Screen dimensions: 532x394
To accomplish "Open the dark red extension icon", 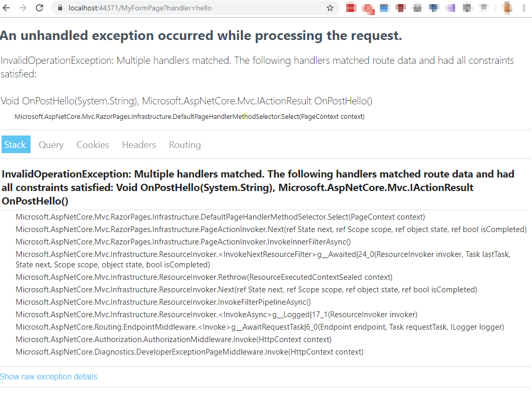I will pos(400,8).
